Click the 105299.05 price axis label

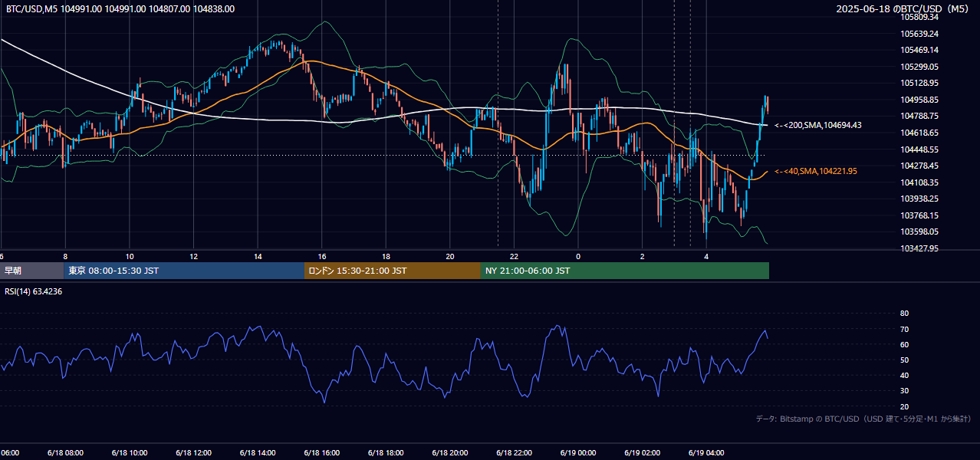[x=920, y=67]
